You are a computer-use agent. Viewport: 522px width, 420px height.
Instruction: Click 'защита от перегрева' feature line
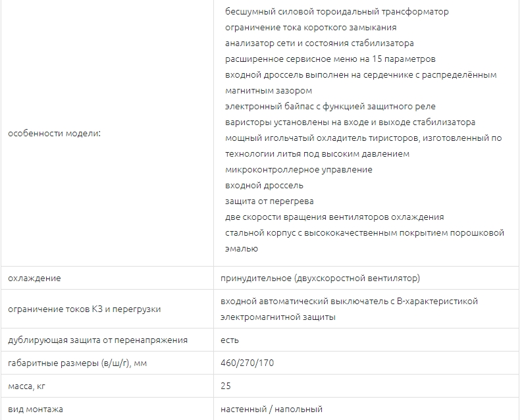coord(269,201)
